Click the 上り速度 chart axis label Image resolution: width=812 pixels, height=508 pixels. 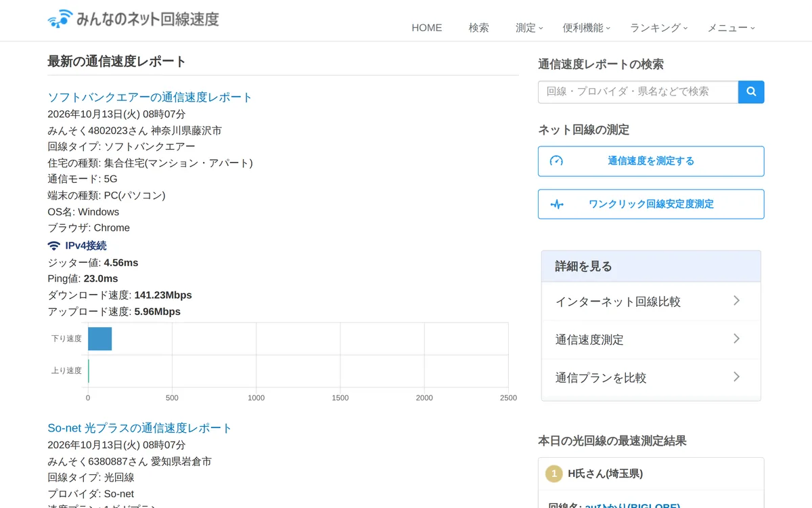click(66, 371)
